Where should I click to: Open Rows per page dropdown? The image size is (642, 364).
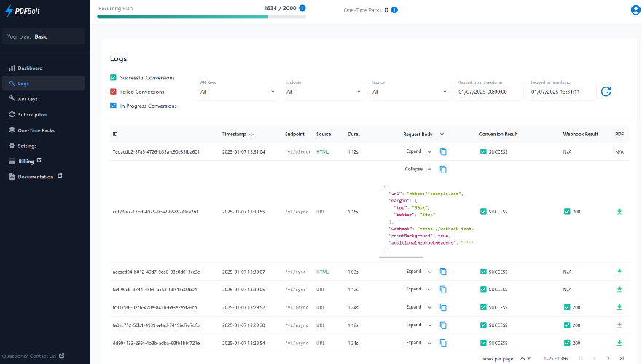[525, 358]
